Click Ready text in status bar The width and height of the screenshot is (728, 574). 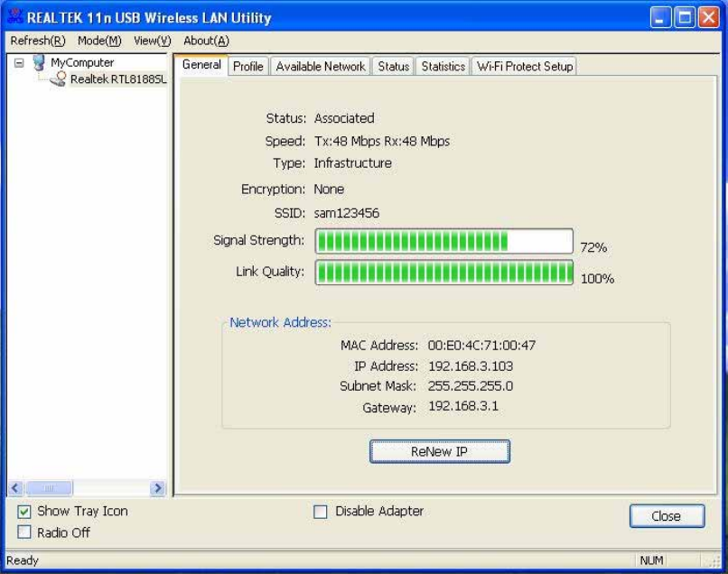pyautogui.click(x=23, y=560)
